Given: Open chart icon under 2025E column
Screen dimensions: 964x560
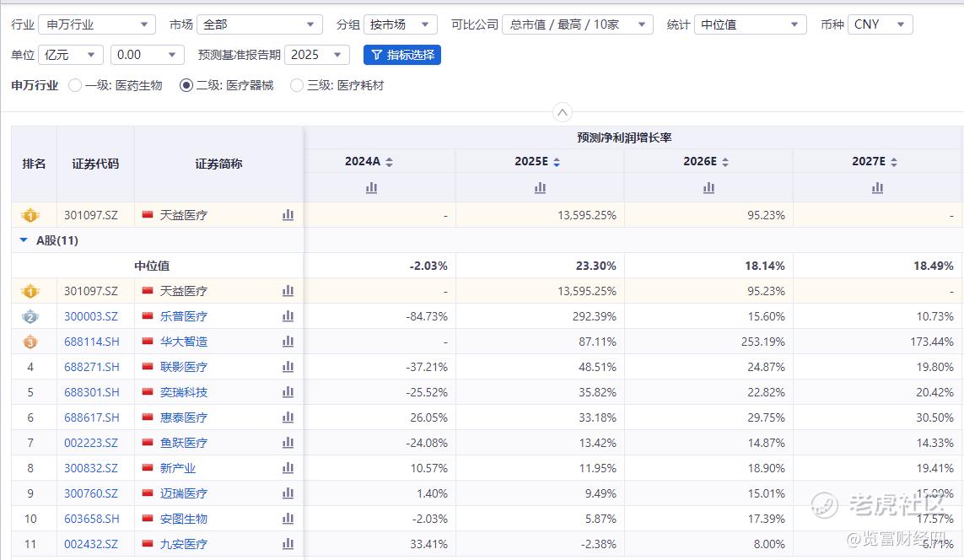Looking at the screenshot, I should click(x=540, y=187).
